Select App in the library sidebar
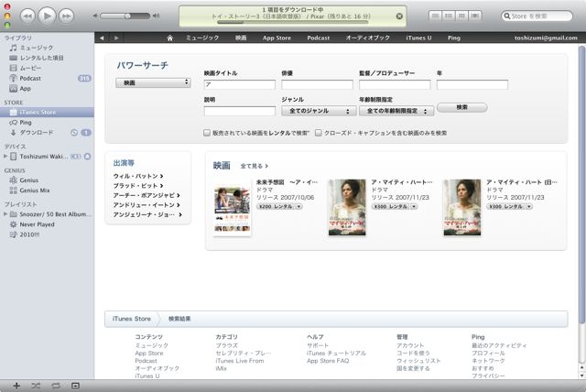The width and height of the screenshot is (586, 392). click(x=47, y=89)
